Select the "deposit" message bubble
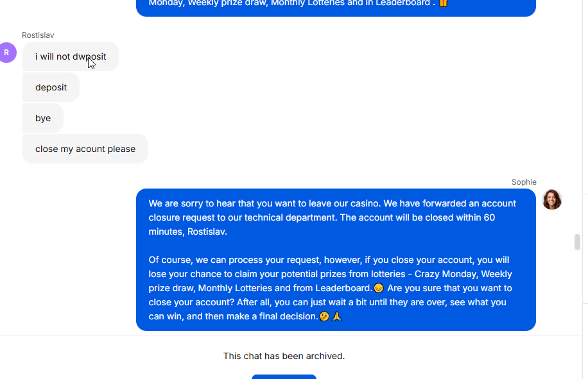Image resolution: width=588 pixels, height=379 pixels. coord(51,87)
